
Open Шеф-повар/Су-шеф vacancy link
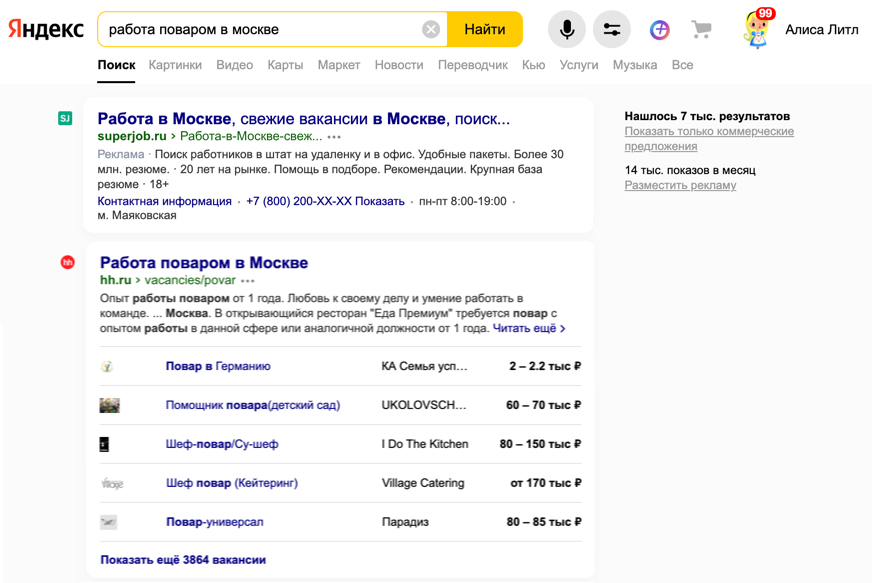click(222, 444)
